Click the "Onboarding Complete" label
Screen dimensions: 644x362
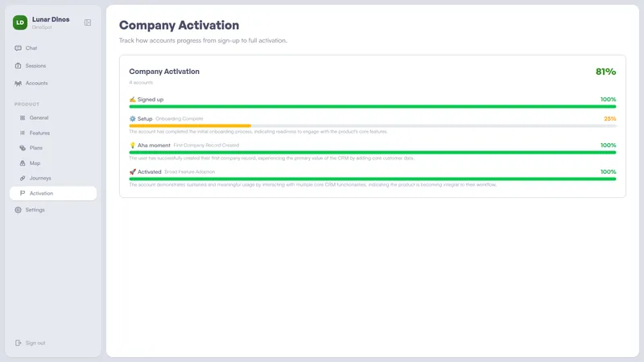tap(179, 118)
